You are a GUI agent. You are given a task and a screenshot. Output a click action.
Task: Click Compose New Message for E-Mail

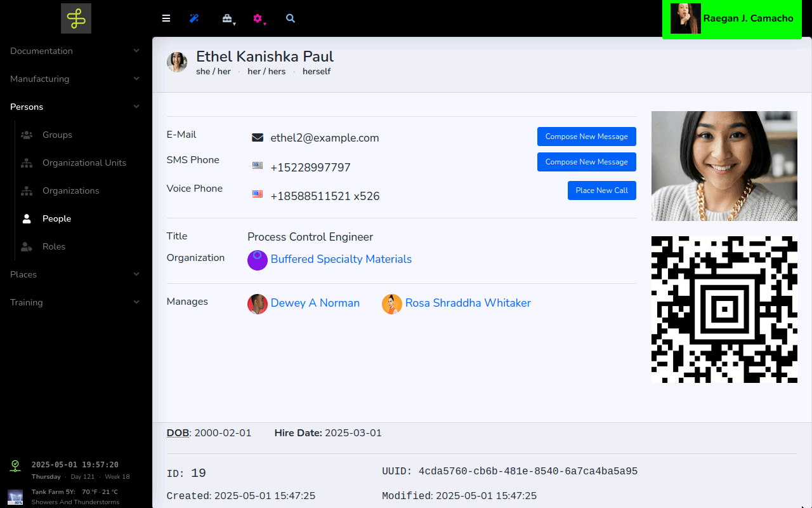click(x=586, y=137)
